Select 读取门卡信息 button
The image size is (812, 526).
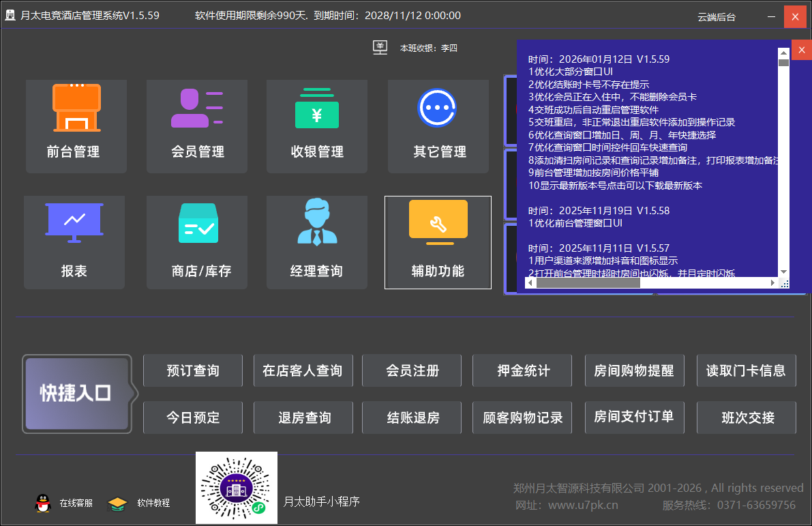[746, 370]
